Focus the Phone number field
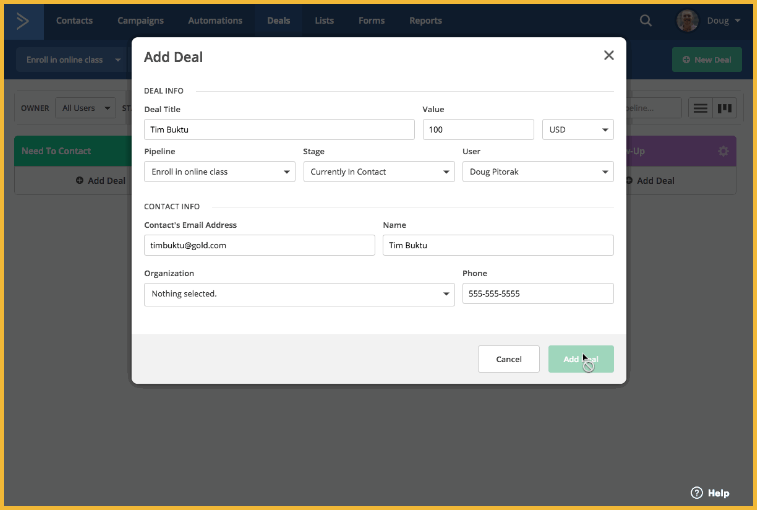757x510 pixels. [537, 294]
